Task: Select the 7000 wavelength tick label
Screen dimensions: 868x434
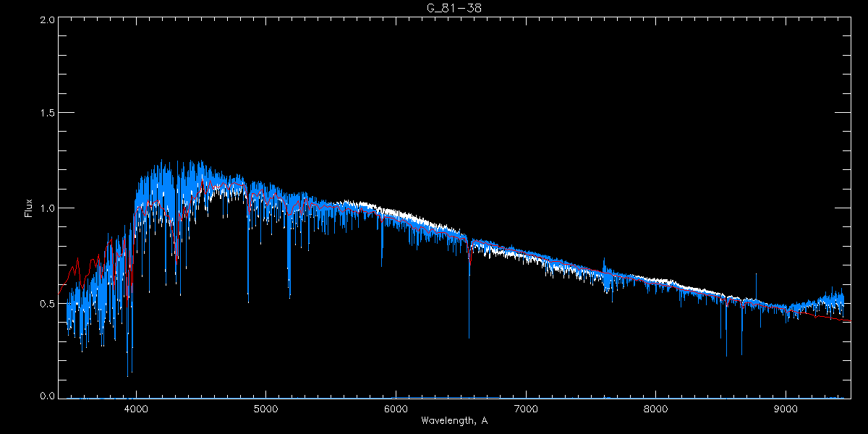Action: tap(526, 409)
